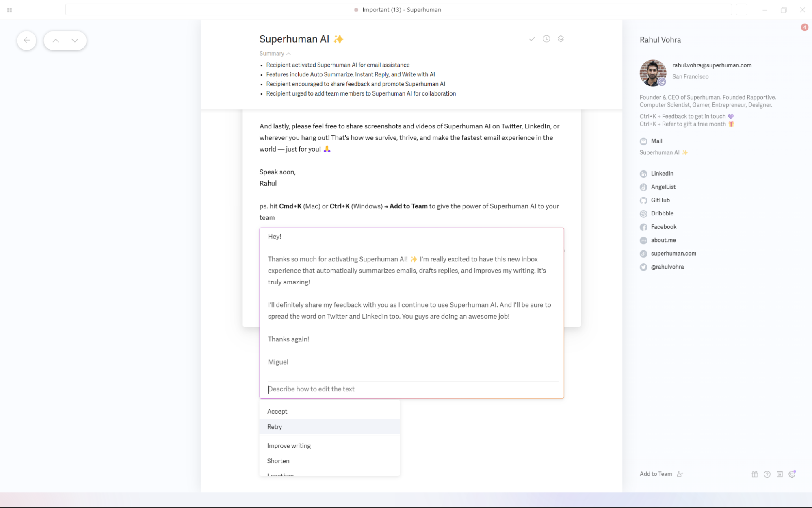The height and width of the screenshot is (508, 812).
Task: Go back using the left arrow button
Action: click(26, 40)
